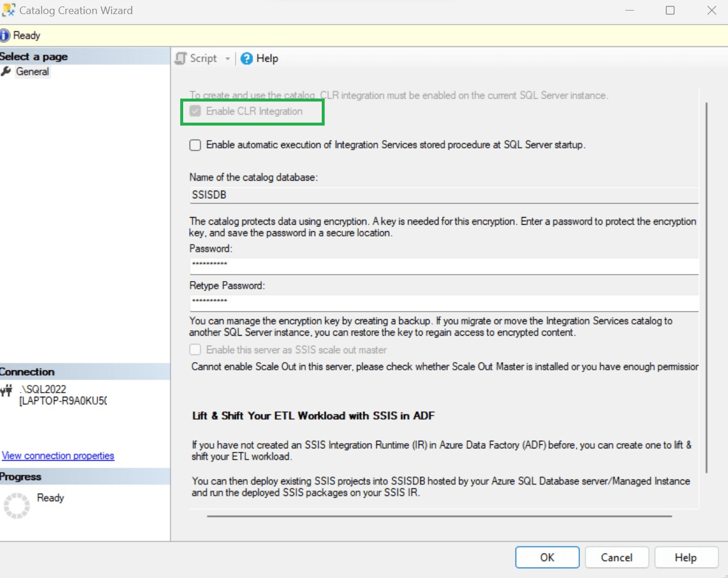This screenshot has height=578, width=728.
Task: Click inside the Password field
Action: (411, 265)
